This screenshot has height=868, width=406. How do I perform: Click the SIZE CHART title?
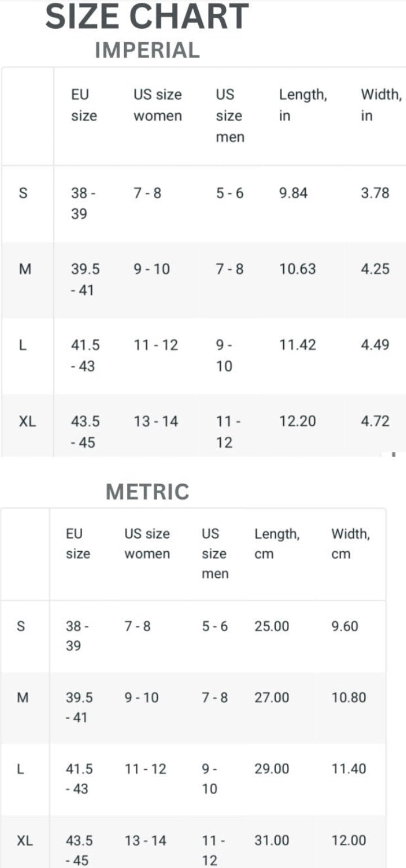pyautogui.click(x=146, y=17)
